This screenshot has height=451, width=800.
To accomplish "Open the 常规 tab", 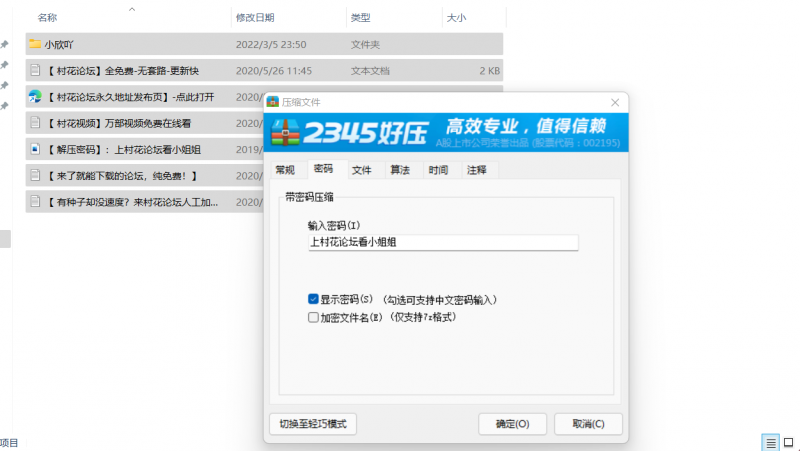I will click(x=285, y=170).
